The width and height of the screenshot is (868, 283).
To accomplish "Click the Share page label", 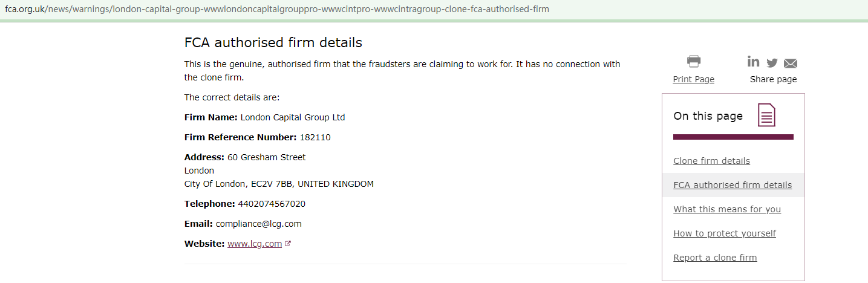I will coord(773,79).
